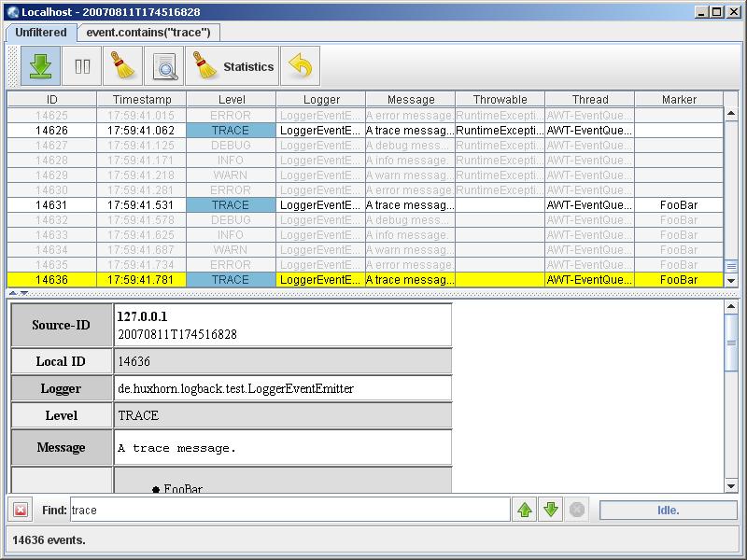The height and width of the screenshot is (560, 747).
Task: Click inside the Find text field
Action: pyautogui.click(x=280, y=508)
